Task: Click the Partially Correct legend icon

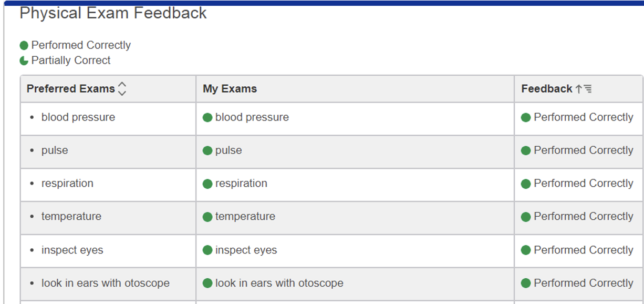Action: [24, 61]
